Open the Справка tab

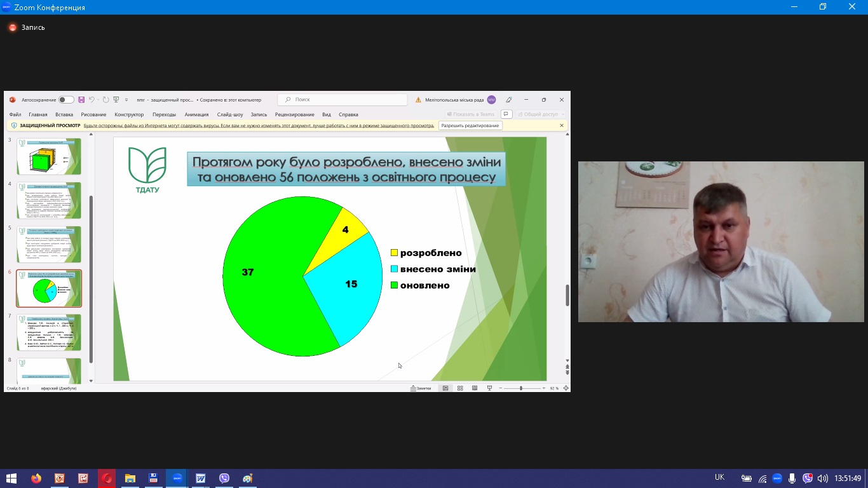(x=348, y=114)
